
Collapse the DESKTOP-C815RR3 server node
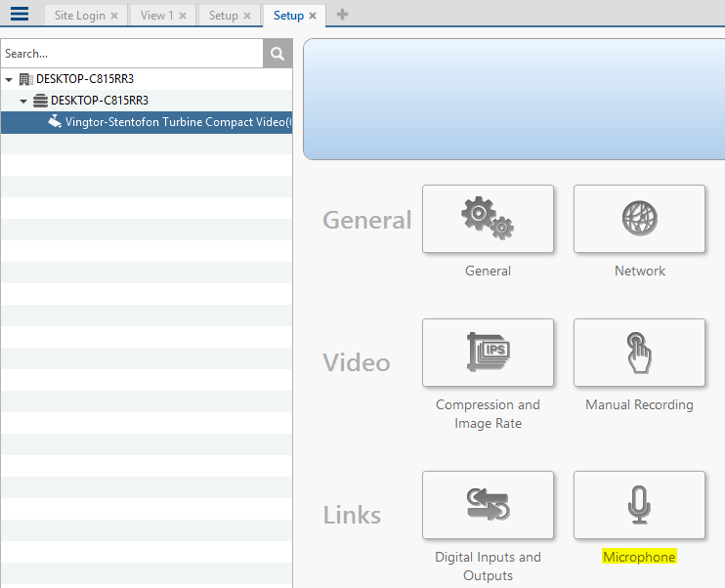coord(23,101)
